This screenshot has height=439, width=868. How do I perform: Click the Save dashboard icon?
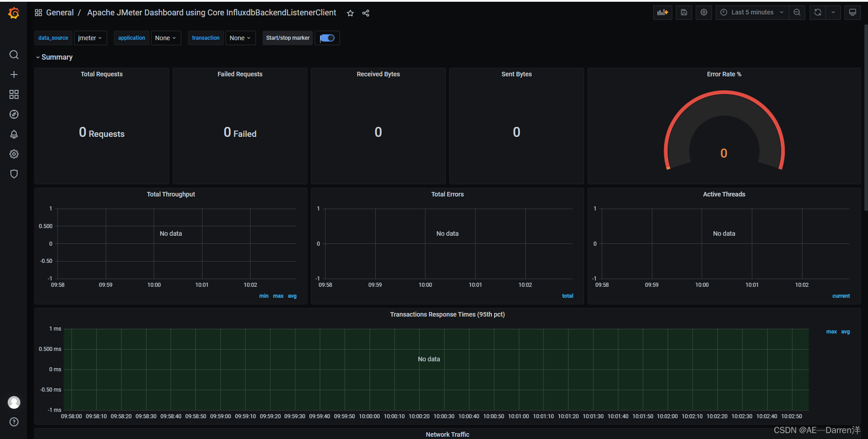pos(684,12)
